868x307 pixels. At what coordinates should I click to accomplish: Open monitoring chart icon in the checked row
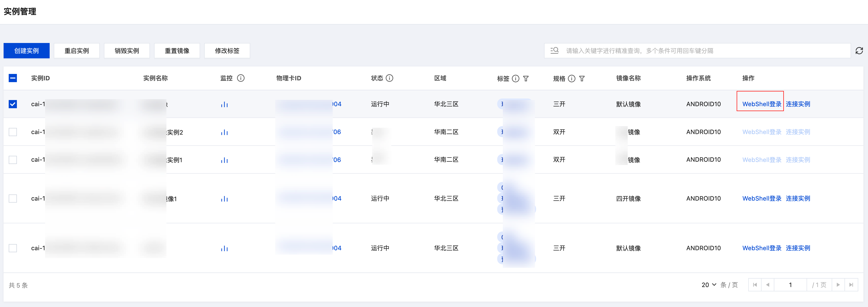point(224,104)
